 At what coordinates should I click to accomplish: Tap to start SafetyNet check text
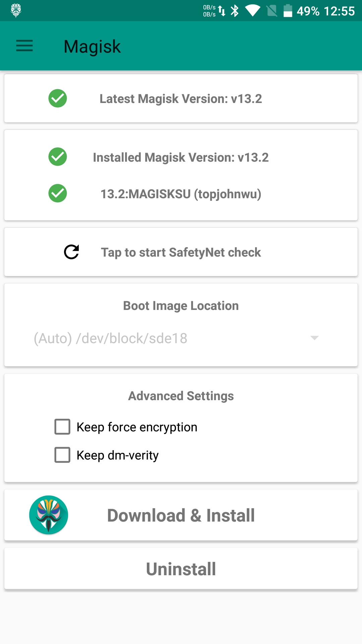(x=181, y=252)
